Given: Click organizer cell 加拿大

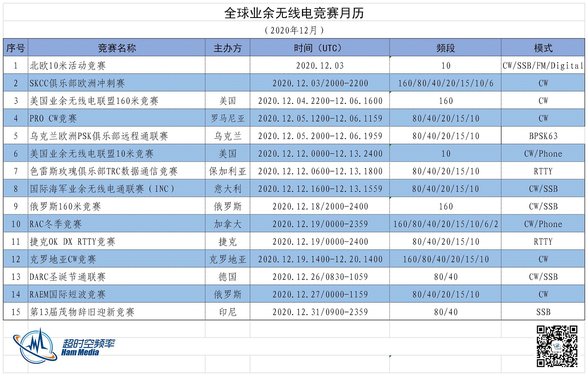Looking at the screenshot, I should (x=228, y=224).
